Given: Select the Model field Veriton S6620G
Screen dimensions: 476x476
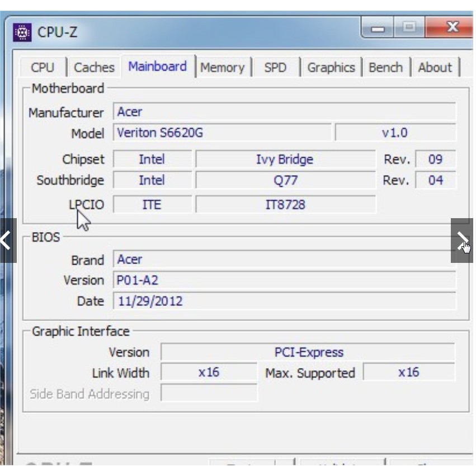Looking at the screenshot, I should (x=222, y=133).
